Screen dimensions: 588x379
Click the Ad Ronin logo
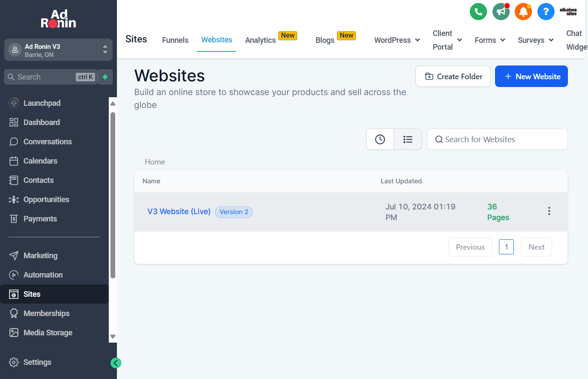tap(59, 19)
